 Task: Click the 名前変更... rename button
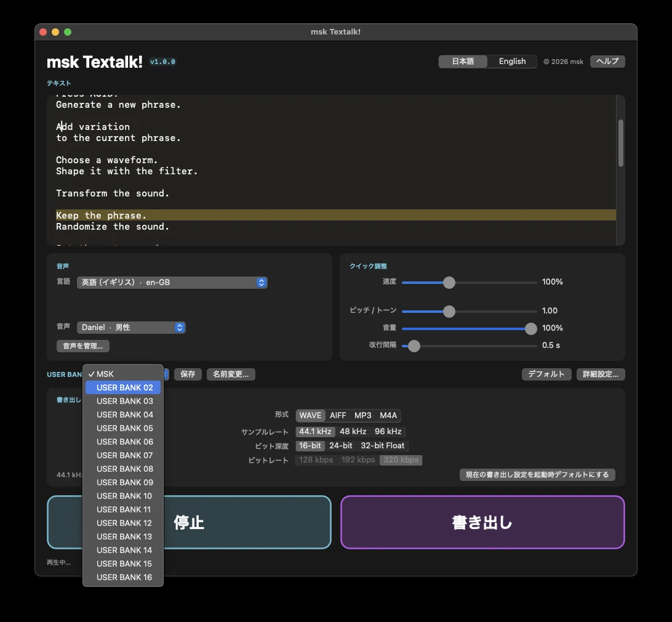231,374
